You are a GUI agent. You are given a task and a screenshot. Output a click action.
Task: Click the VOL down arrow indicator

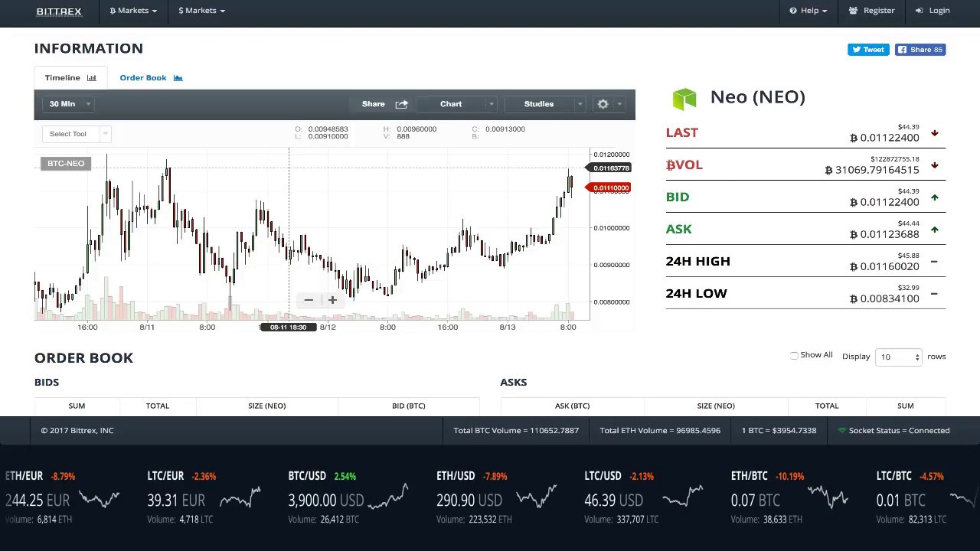934,165
